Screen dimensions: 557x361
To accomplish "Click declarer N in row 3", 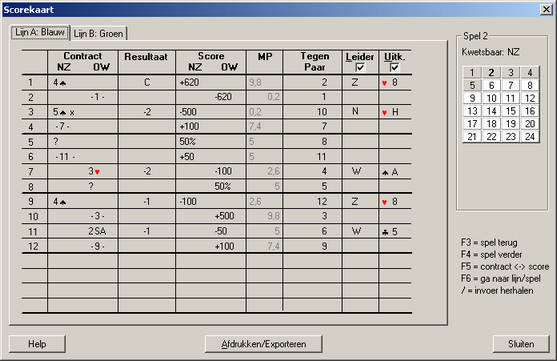I will (x=355, y=111).
